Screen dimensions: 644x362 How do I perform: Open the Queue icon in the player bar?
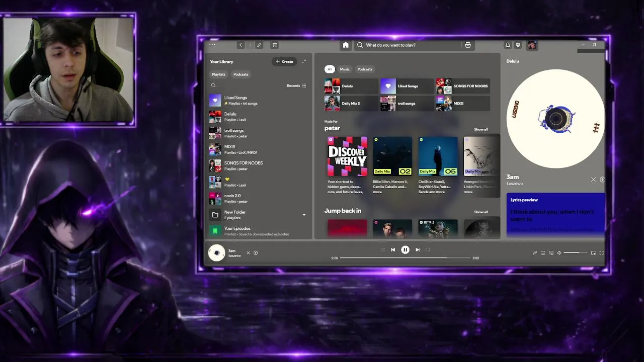coord(543,253)
